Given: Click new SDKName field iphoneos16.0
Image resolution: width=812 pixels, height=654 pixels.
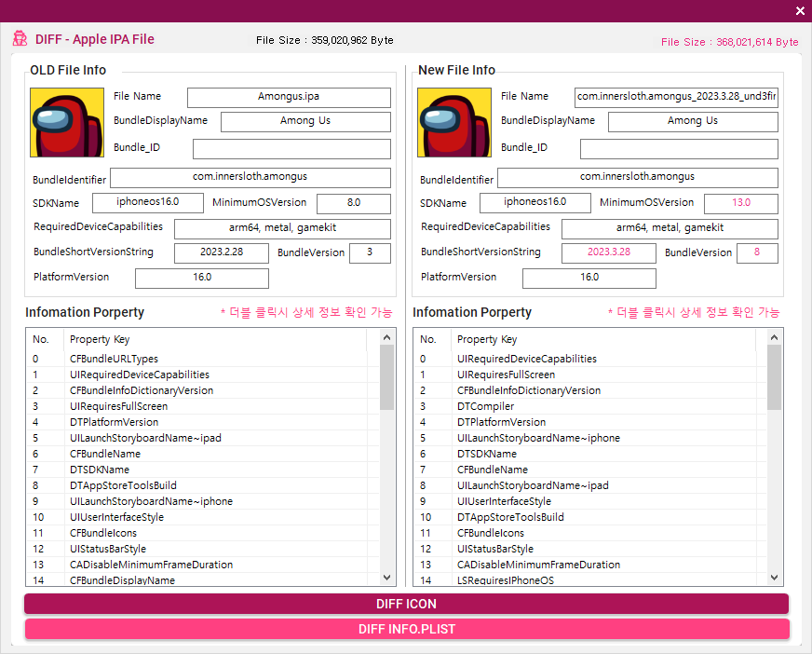Looking at the screenshot, I should pos(535,202).
